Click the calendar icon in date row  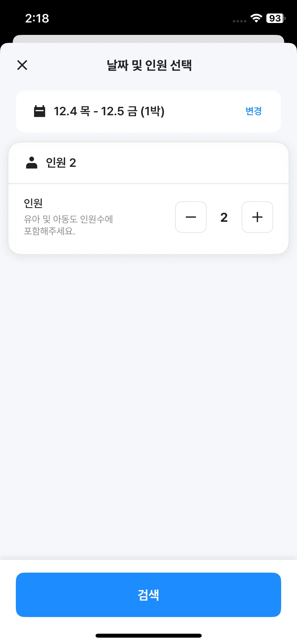click(40, 111)
